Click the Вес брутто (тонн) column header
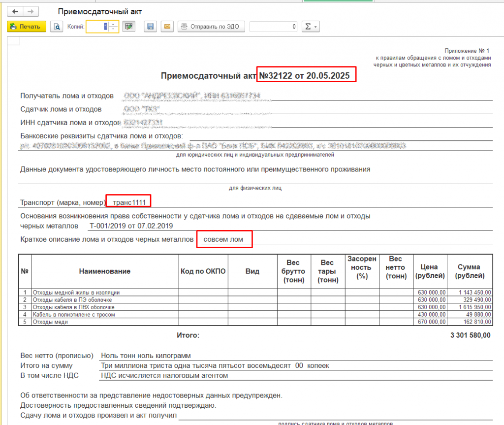The width and height of the screenshot is (504, 425). (x=294, y=271)
